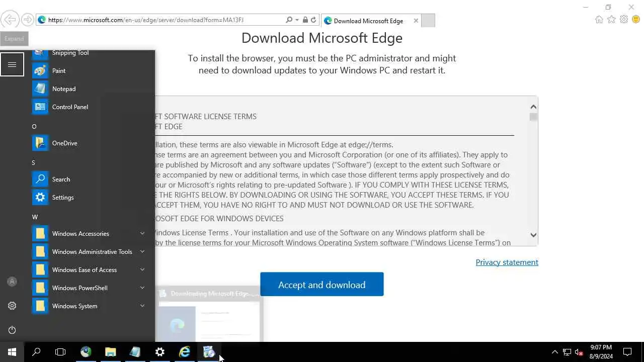
Task: Click the 'Download Microsoft Edge' page heading
Action: click(322, 38)
